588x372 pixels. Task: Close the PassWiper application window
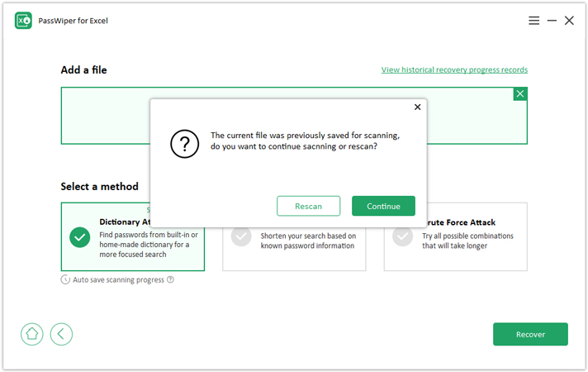pos(569,21)
